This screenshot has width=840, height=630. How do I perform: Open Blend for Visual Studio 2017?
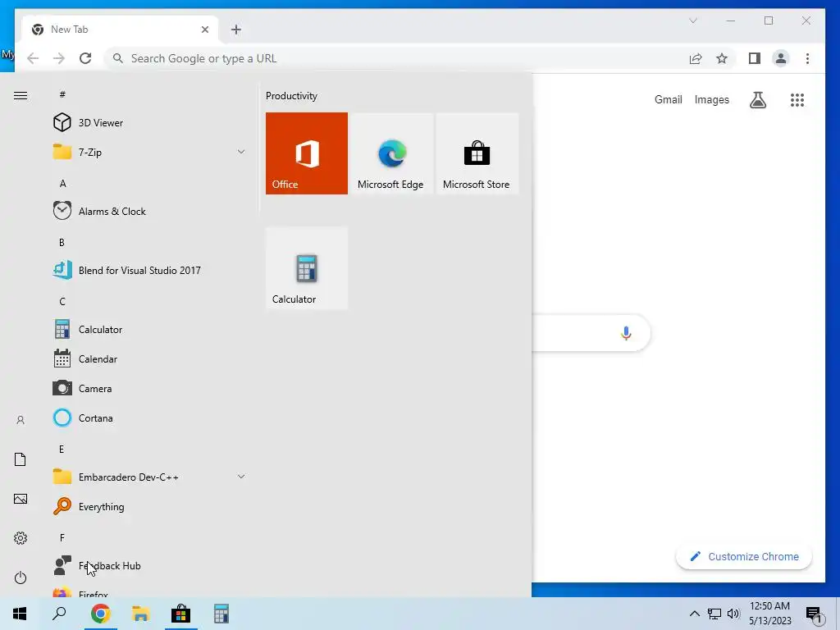(150, 270)
